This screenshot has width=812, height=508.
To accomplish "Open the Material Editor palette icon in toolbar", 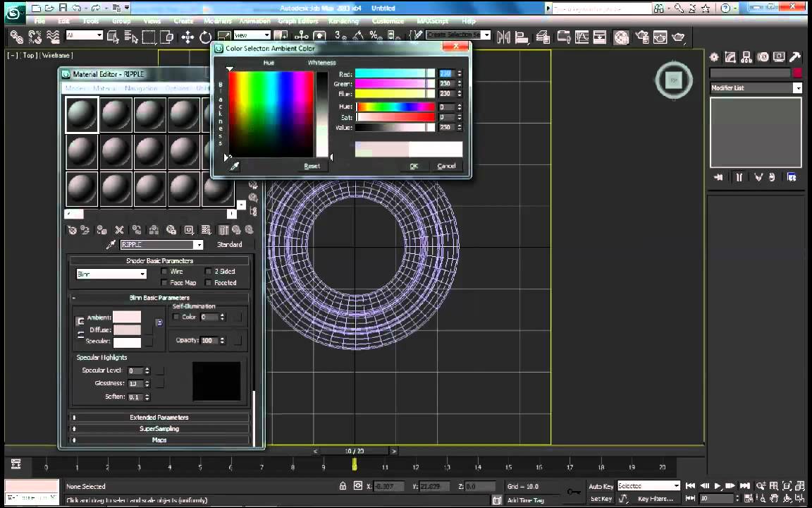I will point(622,37).
